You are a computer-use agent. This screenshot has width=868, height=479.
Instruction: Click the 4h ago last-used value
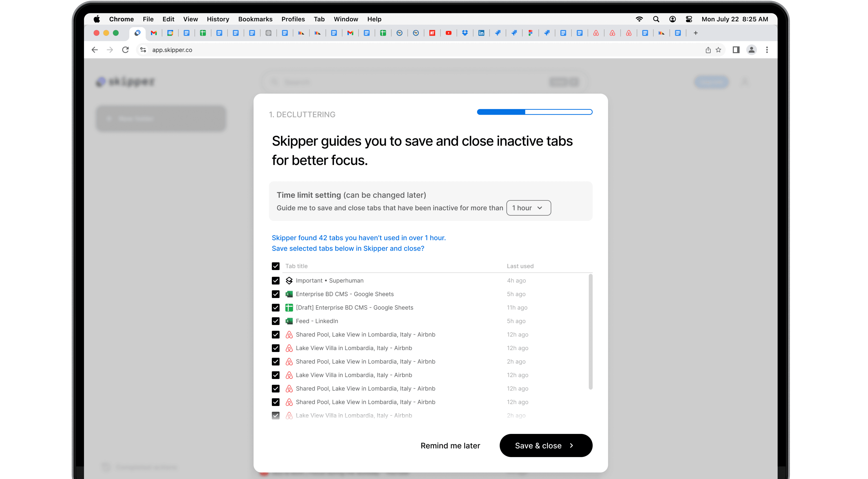(516, 280)
